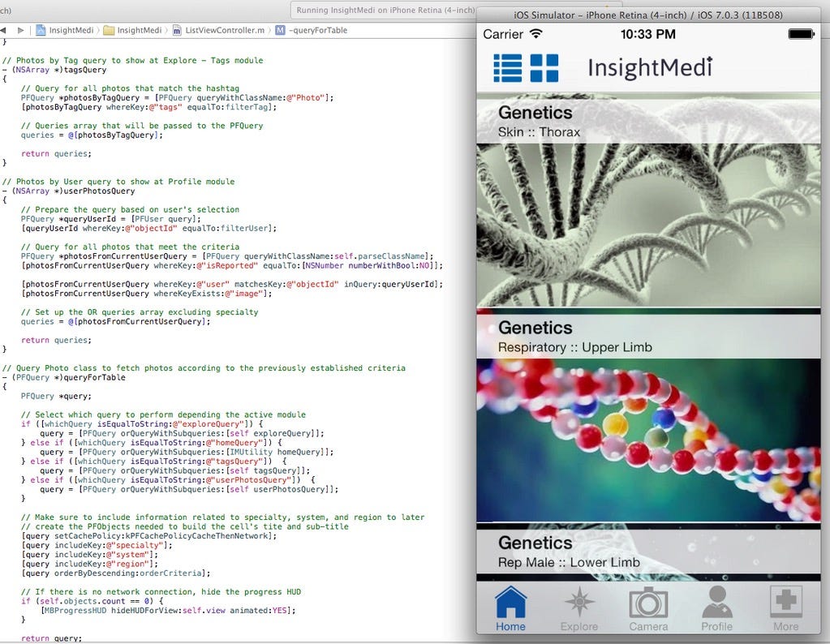Viewport: 830px width, 644px height.
Task: Open the Profile tab
Action: coord(716,609)
